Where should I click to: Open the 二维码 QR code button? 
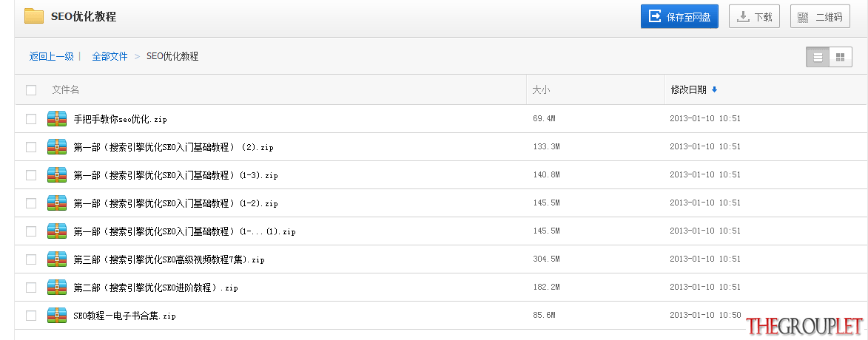click(820, 16)
